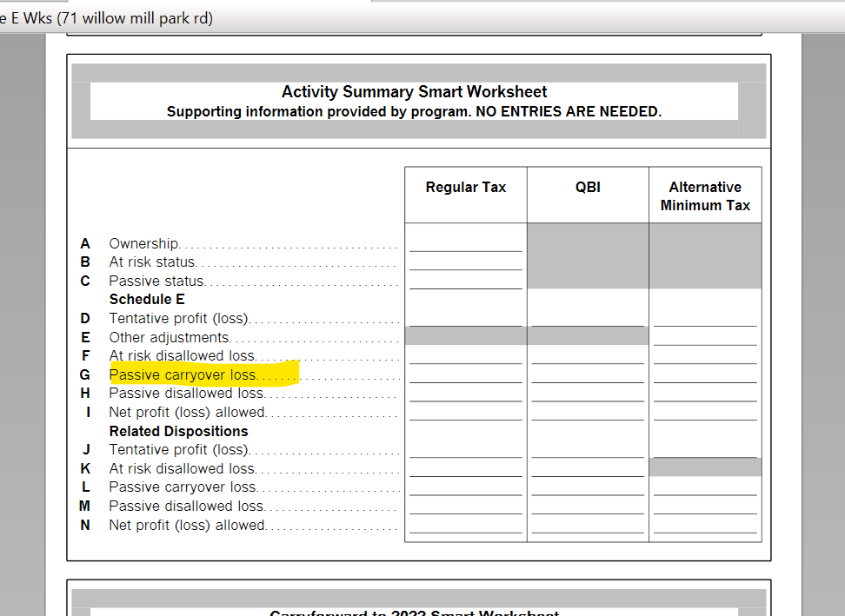Click the 'Other adjustments' row label
The image size is (845, 616).
(x=170, y=337)
